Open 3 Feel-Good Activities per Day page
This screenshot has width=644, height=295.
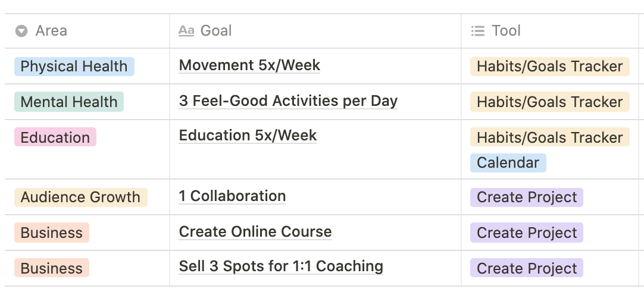pyautogui.click(x=288, y=101)
